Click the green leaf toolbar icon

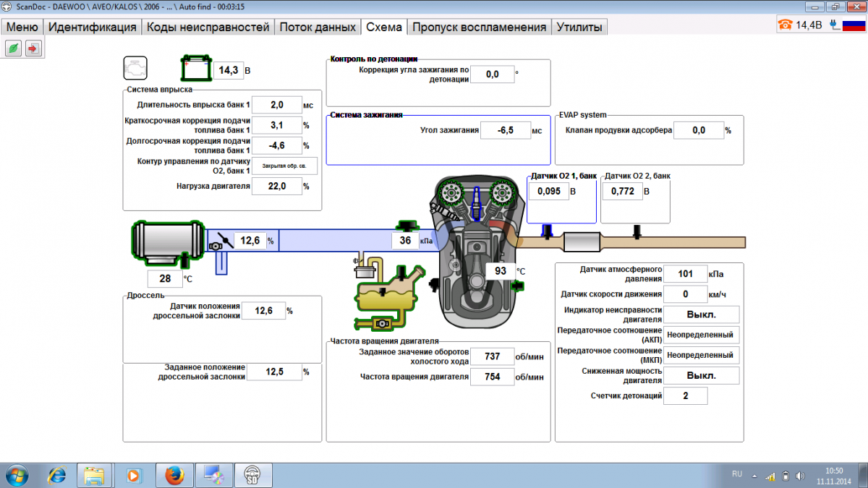click(13, 48)
